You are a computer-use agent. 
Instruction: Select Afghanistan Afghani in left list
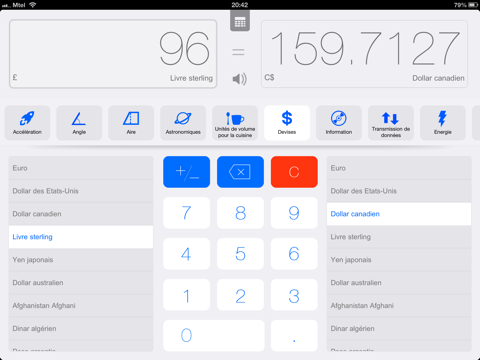tap(81, 306)
